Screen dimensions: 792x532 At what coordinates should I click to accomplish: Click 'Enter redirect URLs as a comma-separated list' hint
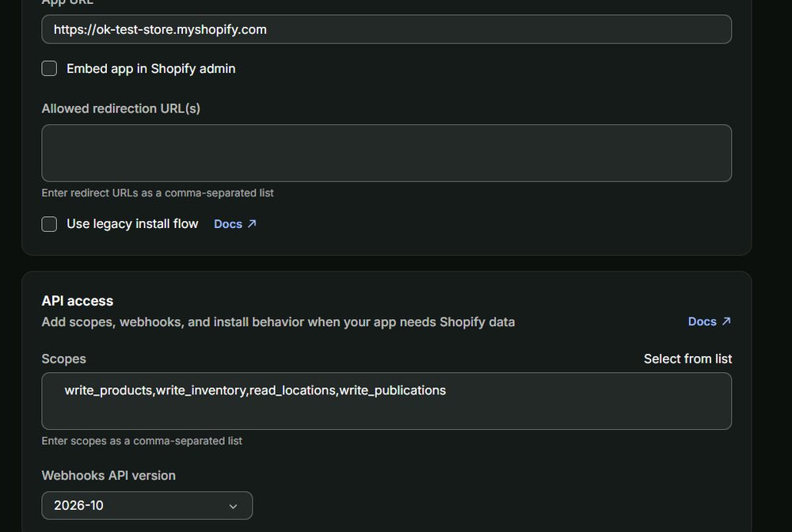[158, 193]
